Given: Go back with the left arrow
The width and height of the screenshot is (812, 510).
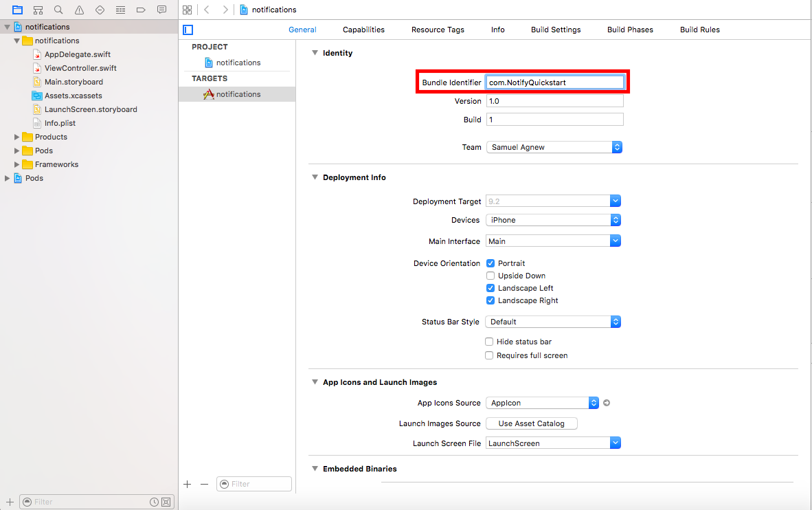Looking at the screenshot, I should 207,10.
